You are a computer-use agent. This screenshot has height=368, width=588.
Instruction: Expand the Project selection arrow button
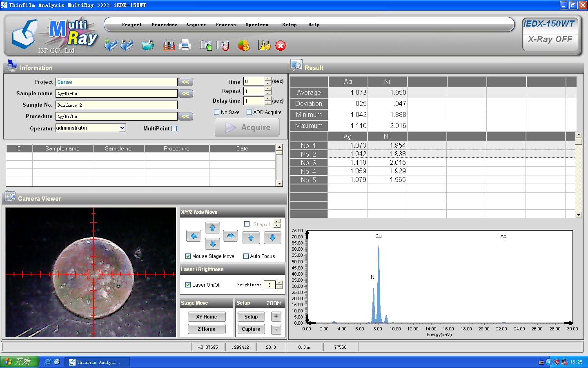(x=185, y=82)
